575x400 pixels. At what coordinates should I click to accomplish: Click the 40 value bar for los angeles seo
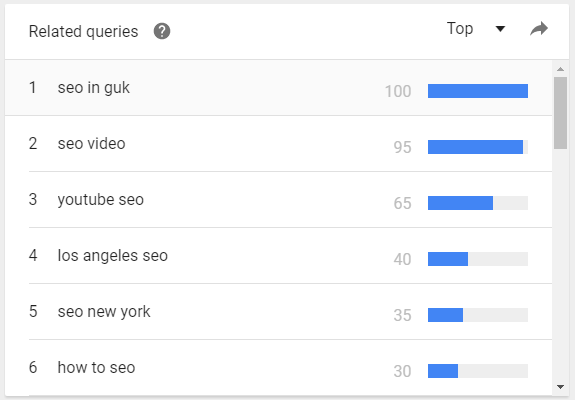coord(478,259)
